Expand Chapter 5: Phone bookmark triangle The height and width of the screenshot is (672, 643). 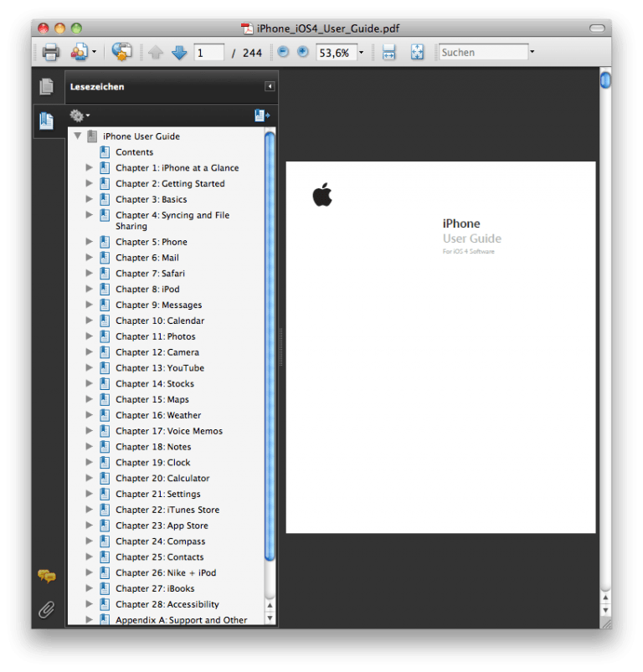(x=89, y=242)
